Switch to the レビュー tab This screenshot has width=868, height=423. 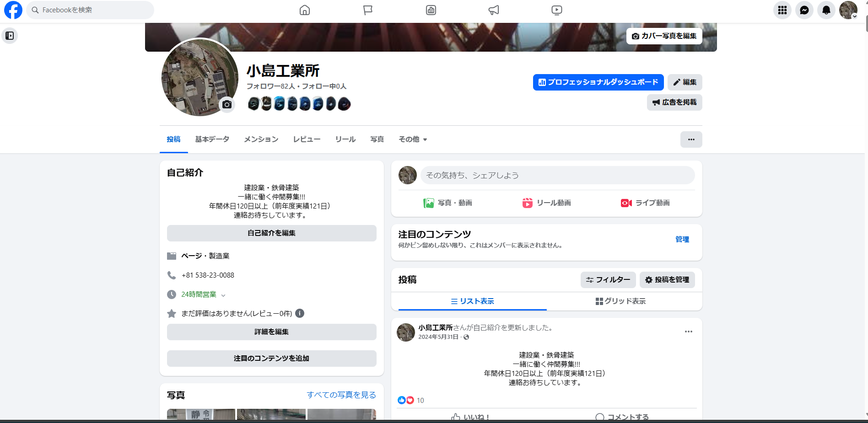(307, 139)
